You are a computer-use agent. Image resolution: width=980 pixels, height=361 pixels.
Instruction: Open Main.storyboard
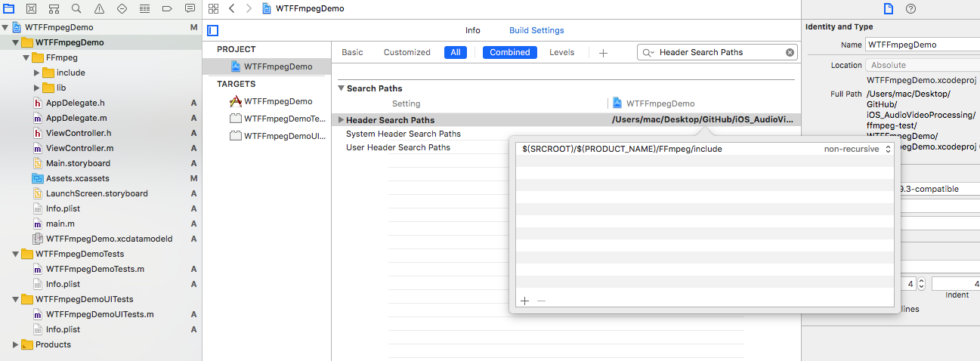(x=78, y=163)
